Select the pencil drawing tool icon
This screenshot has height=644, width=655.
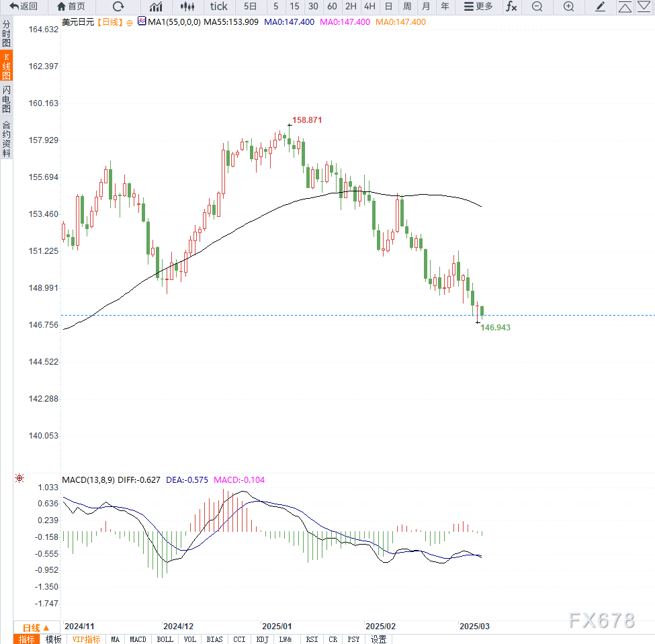click(600, 6)
